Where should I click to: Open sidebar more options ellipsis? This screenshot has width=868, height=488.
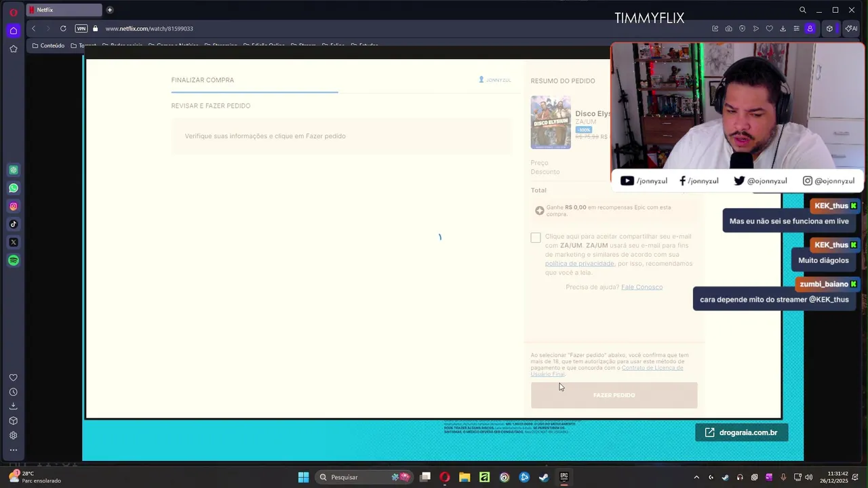tap(13, 450)
